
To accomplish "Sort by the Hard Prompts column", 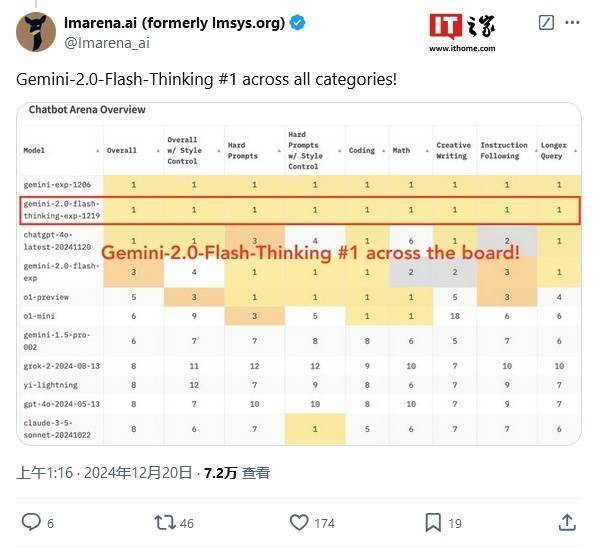I will coord(243,151).
